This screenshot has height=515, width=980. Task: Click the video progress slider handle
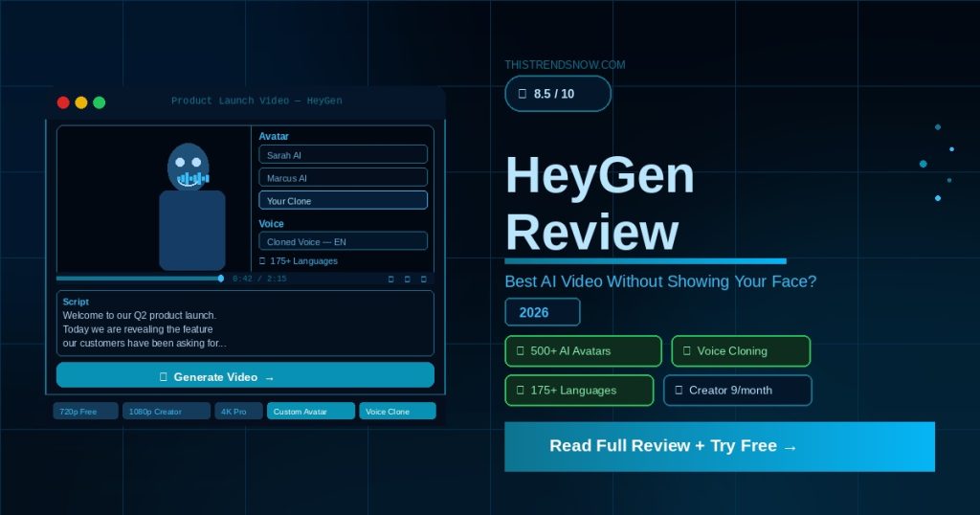(221, 279)
